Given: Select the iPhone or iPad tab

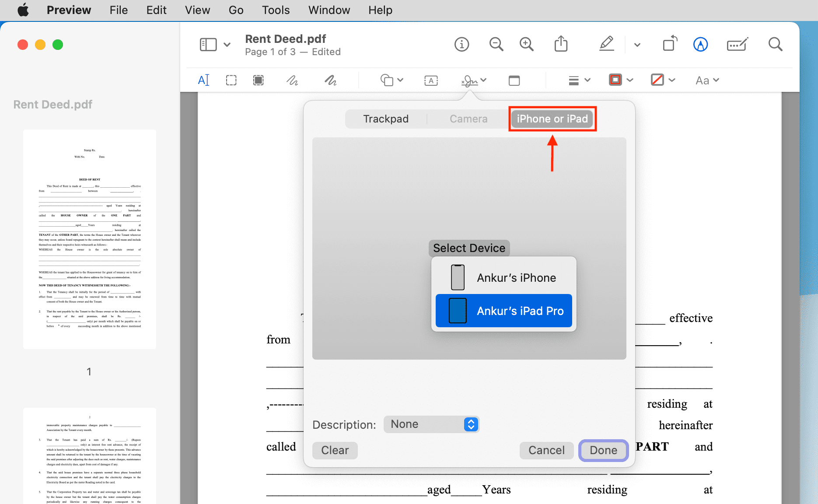Looking at the screenshot, I should click(552, 119).
